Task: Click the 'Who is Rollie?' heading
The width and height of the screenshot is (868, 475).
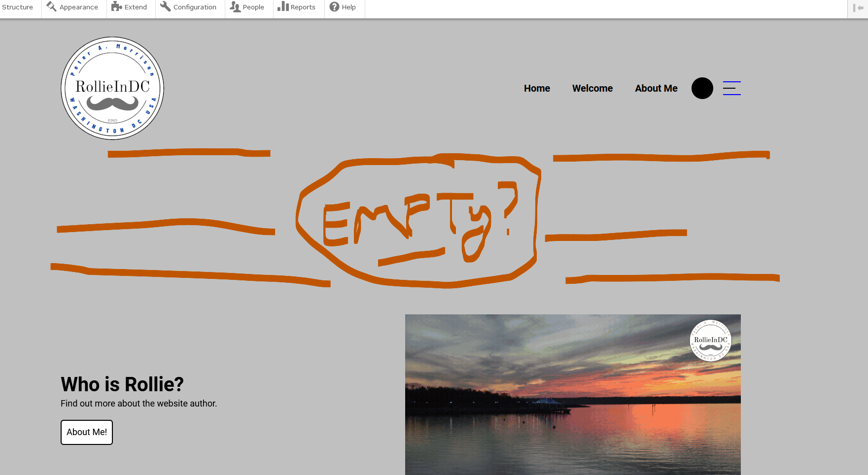Action: pos(122,384)
